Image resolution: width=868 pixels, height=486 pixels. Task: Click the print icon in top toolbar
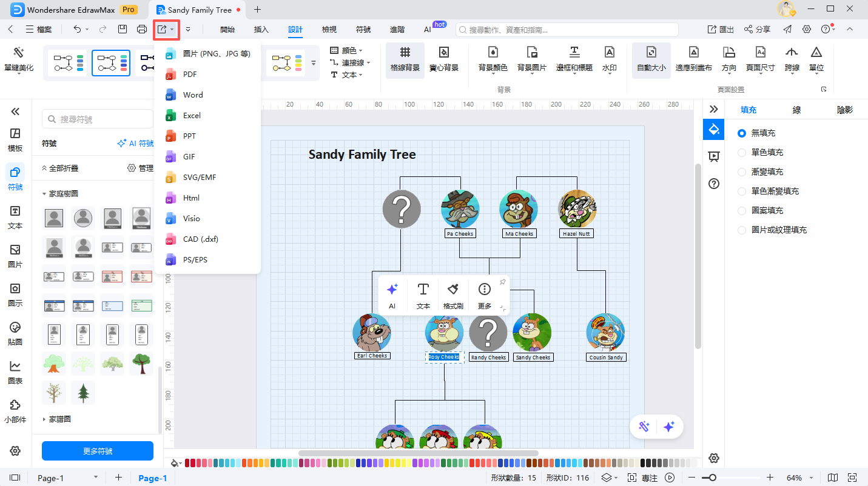(x=141, y=29)
